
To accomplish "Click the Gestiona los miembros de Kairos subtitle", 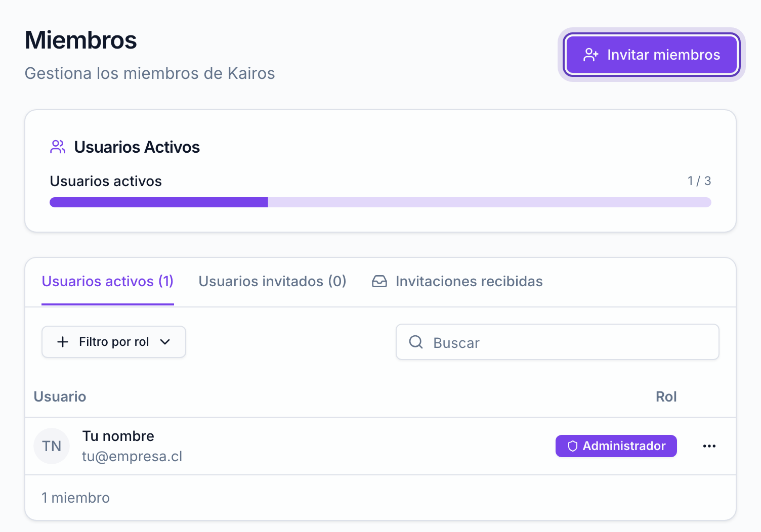I will pyautogui.click(x=150, y=73).
